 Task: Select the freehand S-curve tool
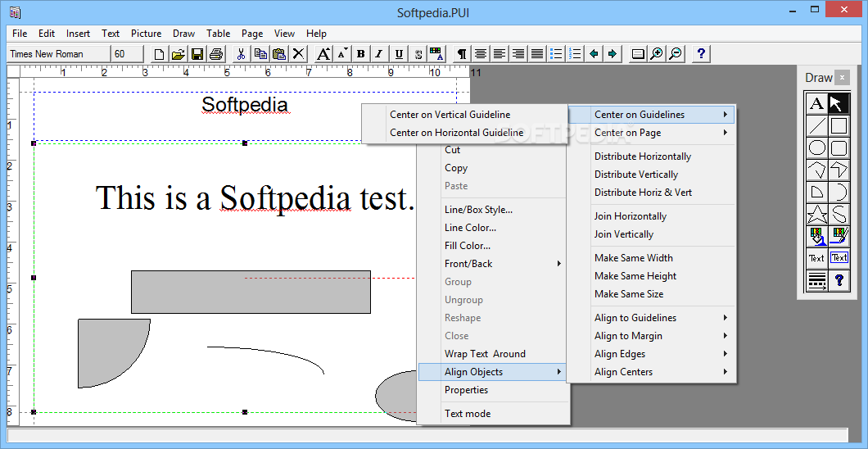(x=839, y=214)
